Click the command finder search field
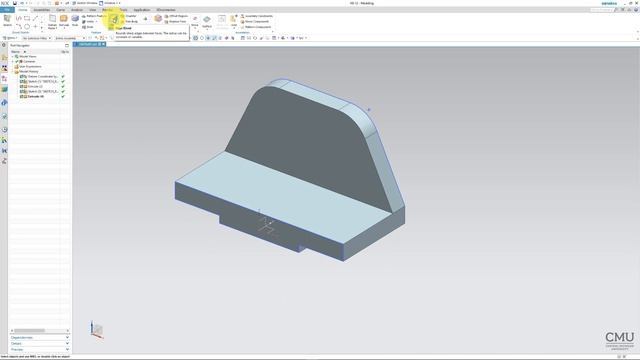This screenshot has height=360, width=640. [x=601, y=10]
